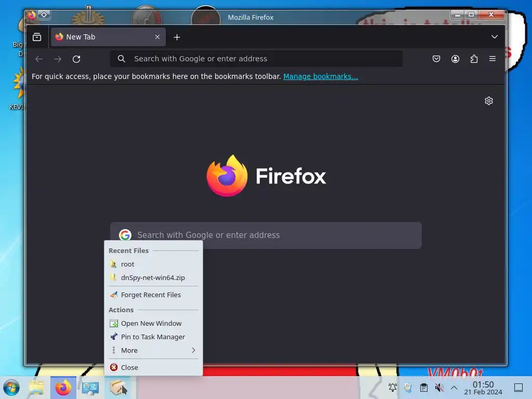Expand the More submenu

[153, 351]
